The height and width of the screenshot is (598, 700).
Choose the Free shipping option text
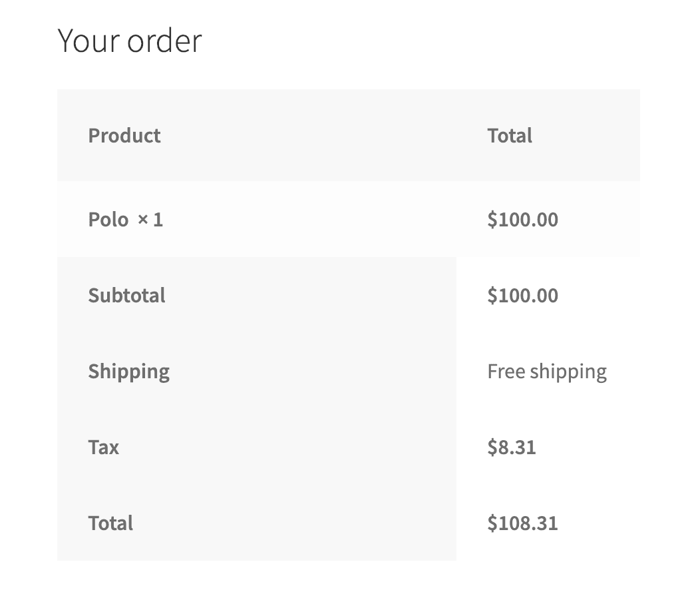[x=547, y=372]
